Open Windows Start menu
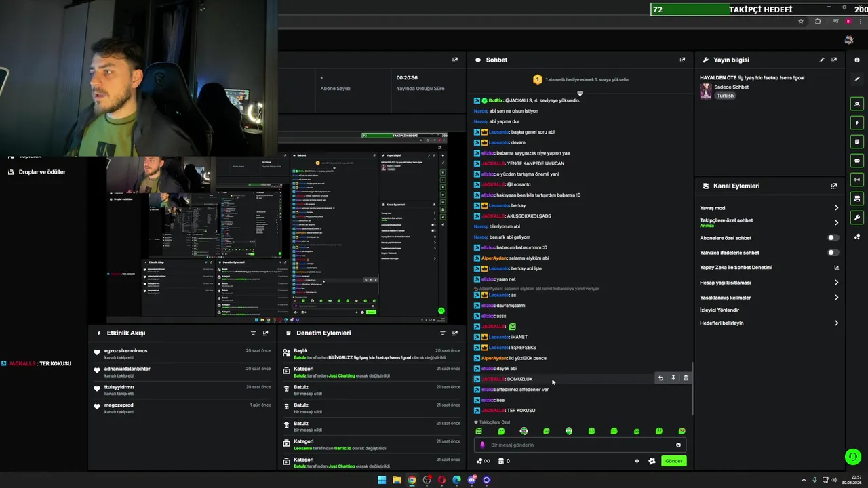 (x=382, y=480)
